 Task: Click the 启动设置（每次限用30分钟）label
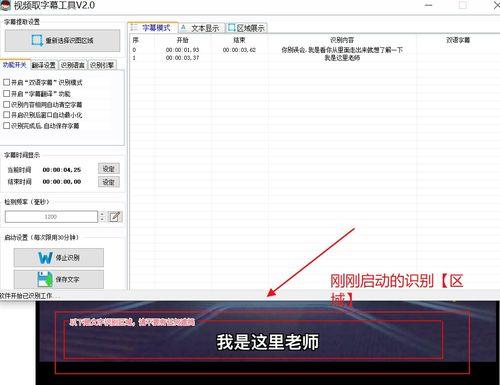click(42, 237)
